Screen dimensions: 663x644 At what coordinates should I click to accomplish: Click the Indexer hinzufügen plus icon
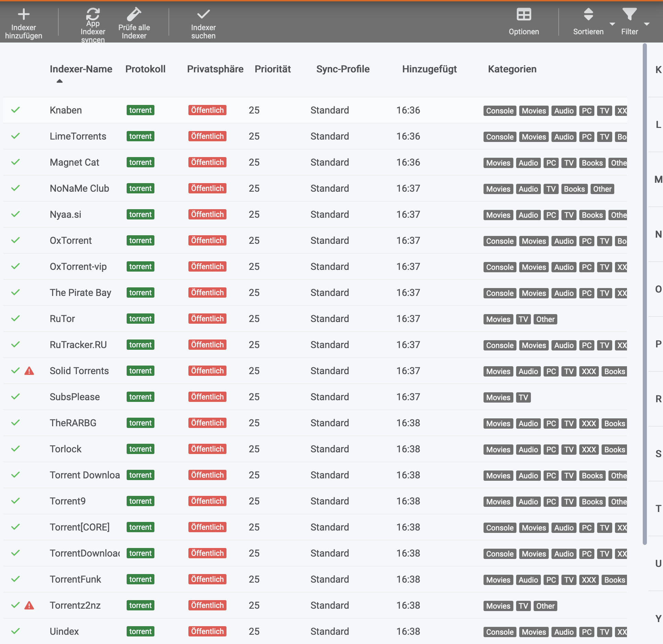click(24, 14)
